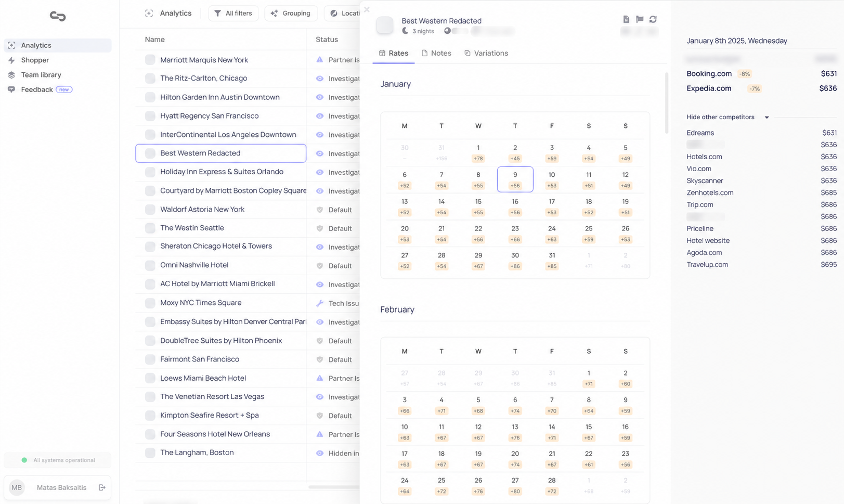
Task: Open Analytics in the sidebar
Action: 58,45
